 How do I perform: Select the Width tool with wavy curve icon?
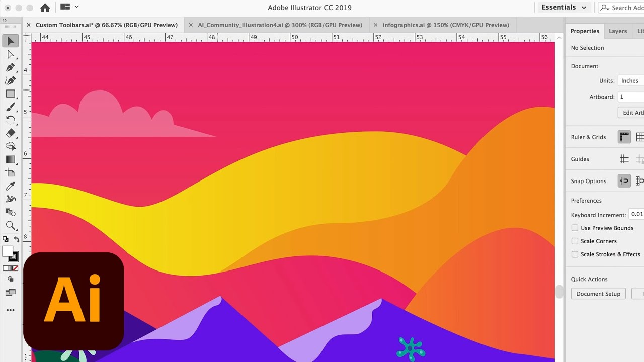pyautogui.click(x=11, y=199)
